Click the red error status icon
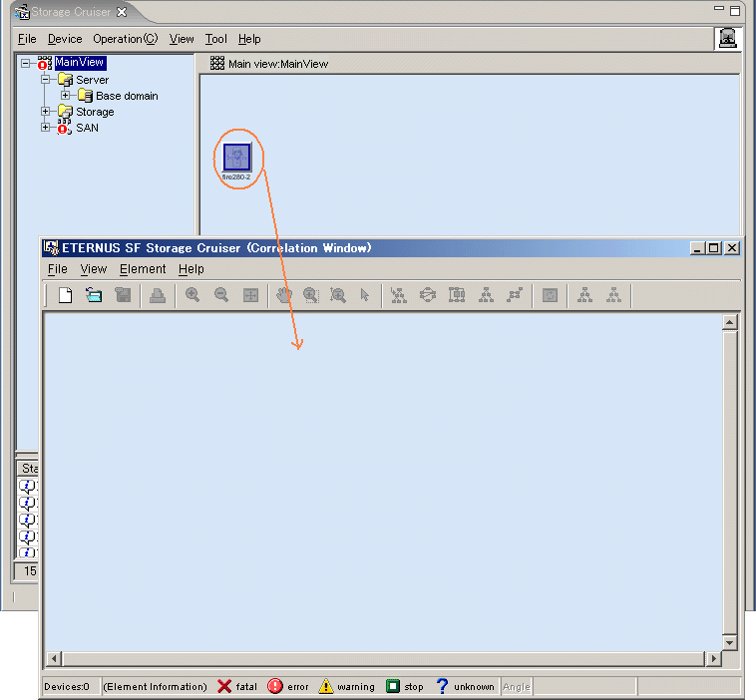 tap(275, 686)
